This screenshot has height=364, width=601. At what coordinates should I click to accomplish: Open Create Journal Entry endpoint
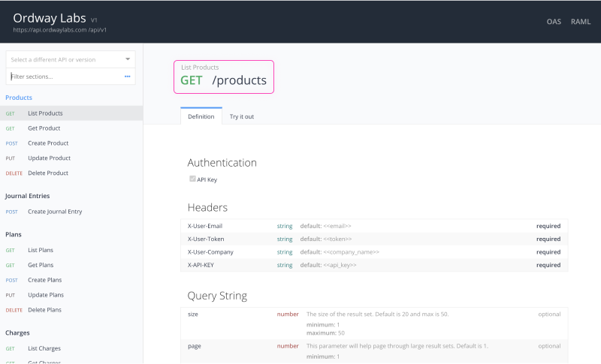click(55, 212)
